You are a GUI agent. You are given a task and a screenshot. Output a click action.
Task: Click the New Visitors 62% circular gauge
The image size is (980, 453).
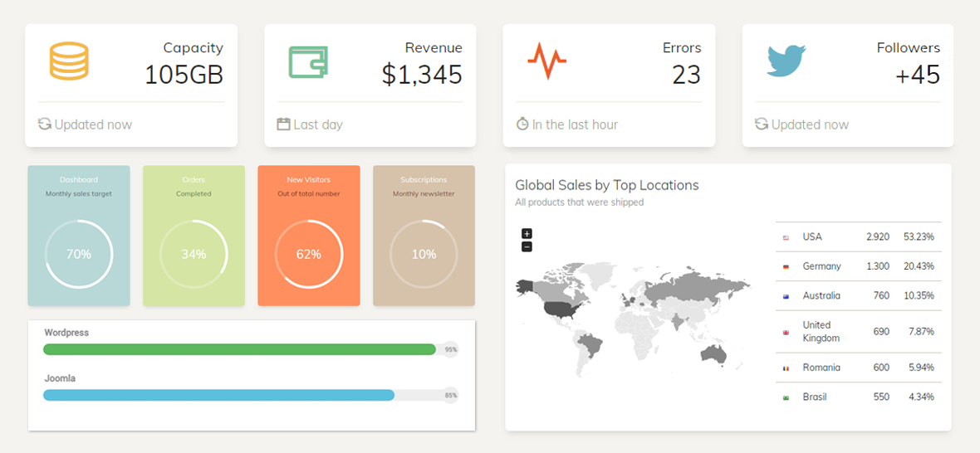click(x=308, y=254)
